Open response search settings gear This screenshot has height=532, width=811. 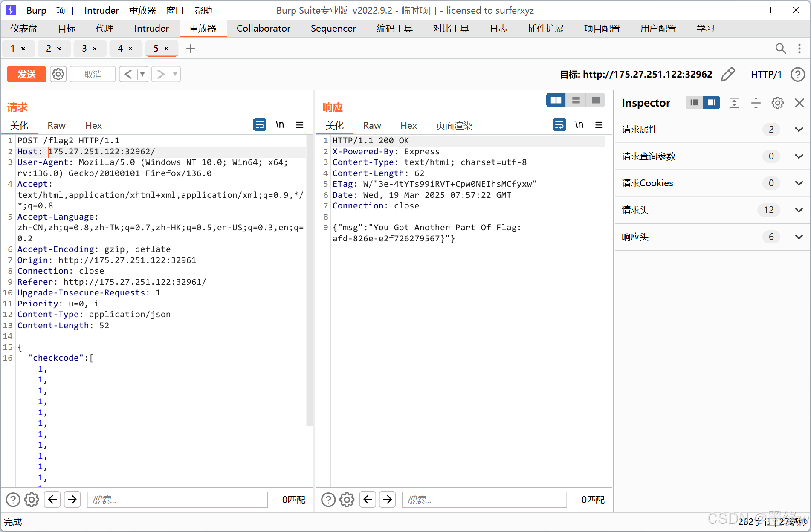point(347,500)
